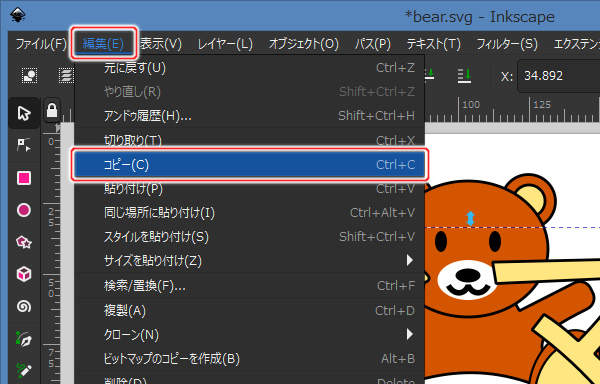
Task: Choose 複製(A) duplicate entry
Action: pos(249,311)
